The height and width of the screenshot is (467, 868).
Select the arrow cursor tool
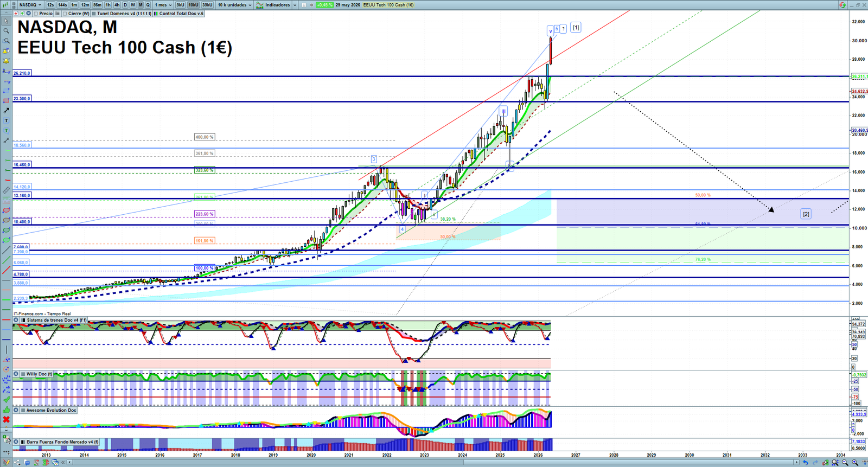tap(6, 21)
